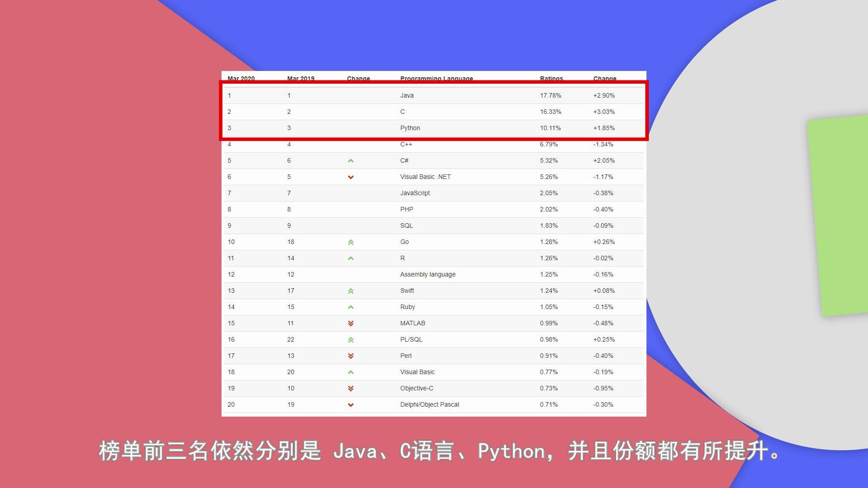Viewport: 868px width, 488px height.
Task: Click the +0.26% change for Go
Action: pos(604,242)
